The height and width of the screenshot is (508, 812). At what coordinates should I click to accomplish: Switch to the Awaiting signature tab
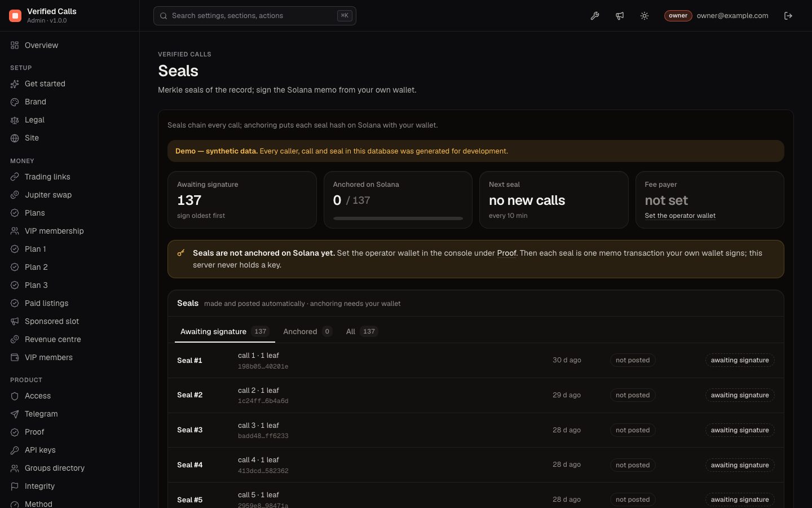225,331
